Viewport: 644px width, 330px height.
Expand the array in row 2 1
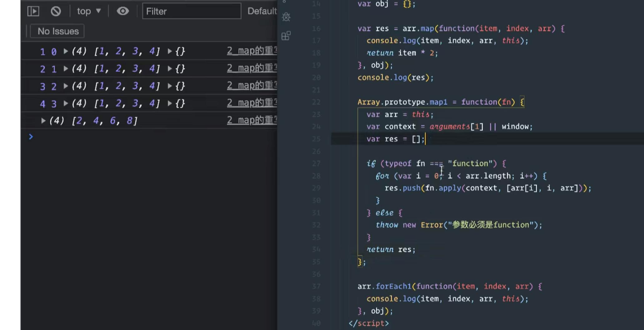[66, 68]
